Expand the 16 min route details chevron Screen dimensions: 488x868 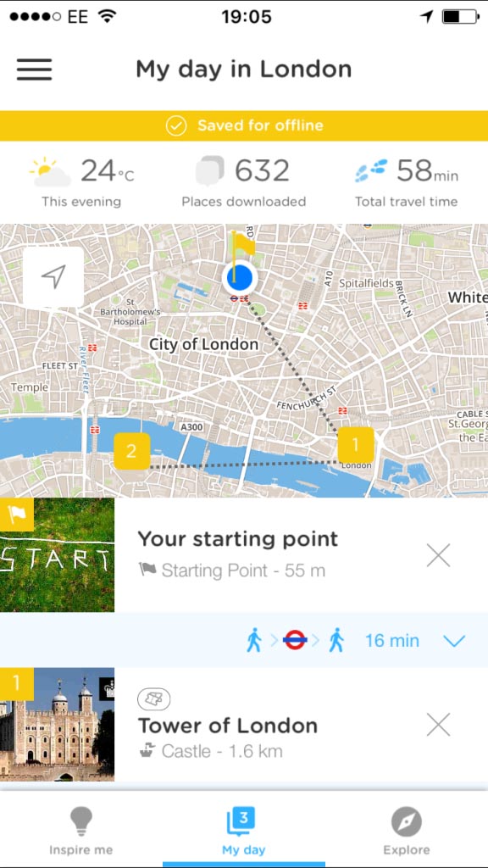[455, 641]
